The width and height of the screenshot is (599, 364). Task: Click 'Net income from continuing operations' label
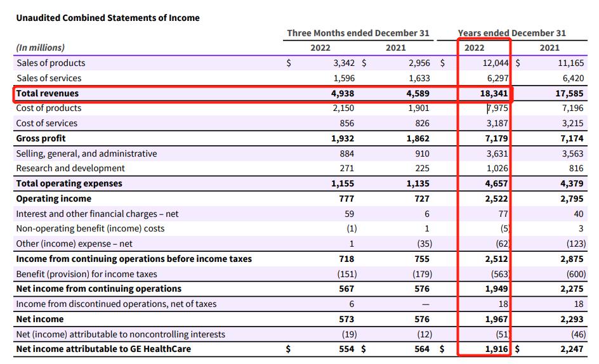coord(98,289)
